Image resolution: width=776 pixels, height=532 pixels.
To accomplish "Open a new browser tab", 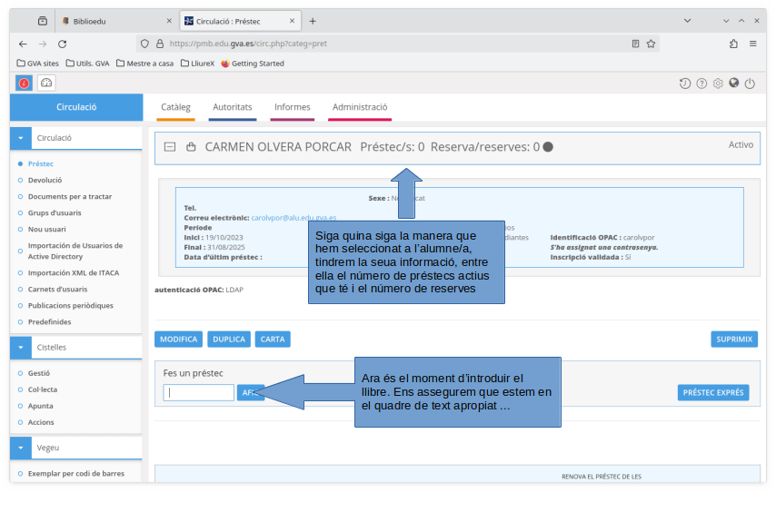I will tap(313, 21).
